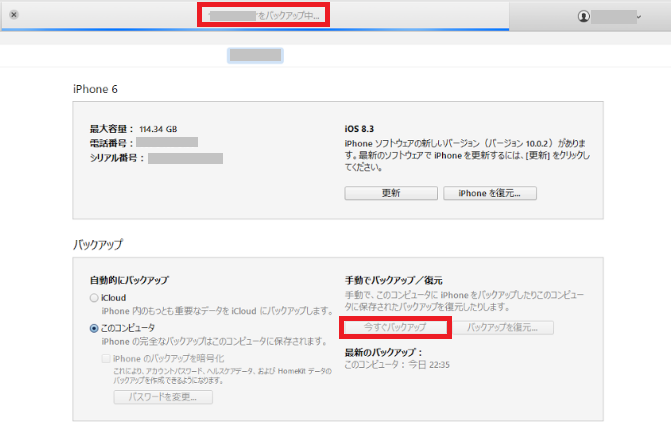Click the 電話番号 label
The height and width of the screenshot is (430, 671).
point(111,143)
